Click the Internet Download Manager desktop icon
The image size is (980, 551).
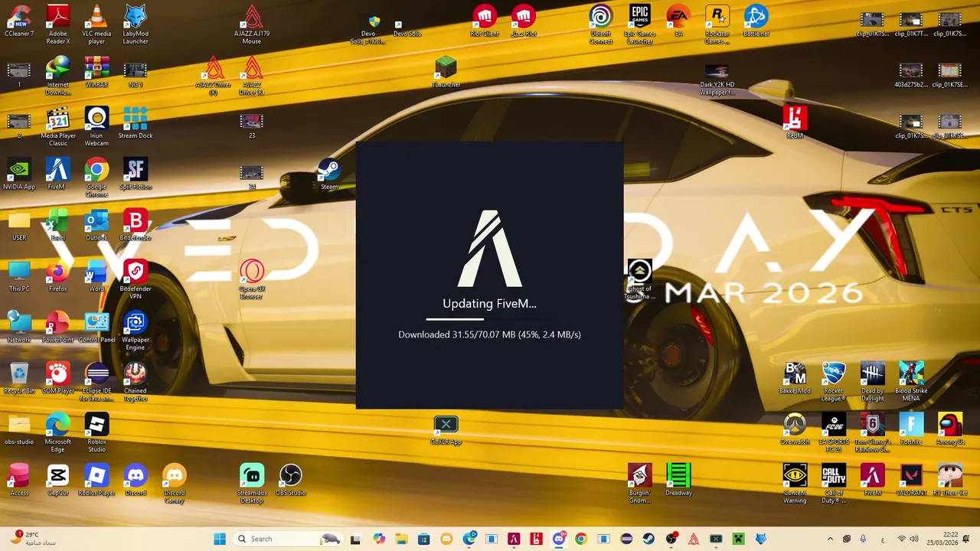[x=58, y=77]
